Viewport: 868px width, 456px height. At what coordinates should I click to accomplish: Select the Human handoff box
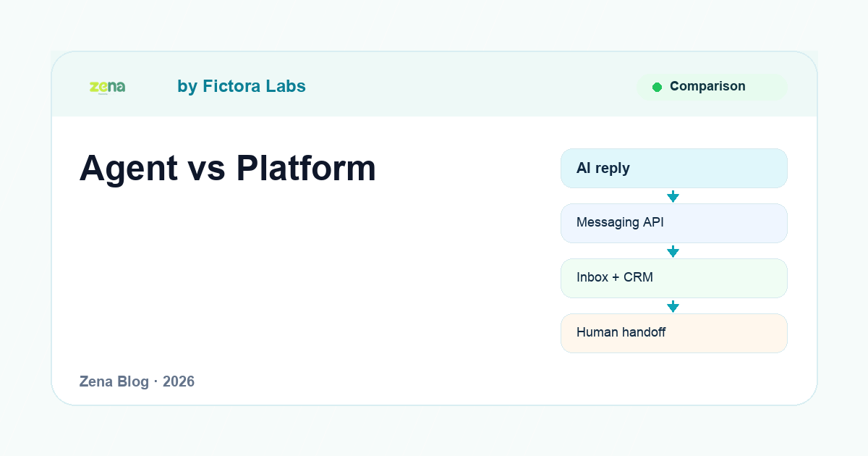pyautogui.click(x=673, y=333)
